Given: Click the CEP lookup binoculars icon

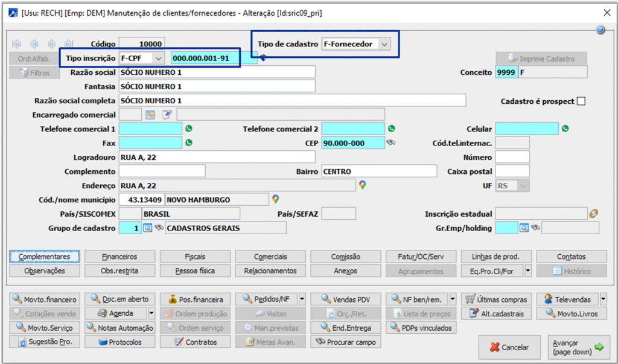Looking at the screenshot, I should point(390,142).
